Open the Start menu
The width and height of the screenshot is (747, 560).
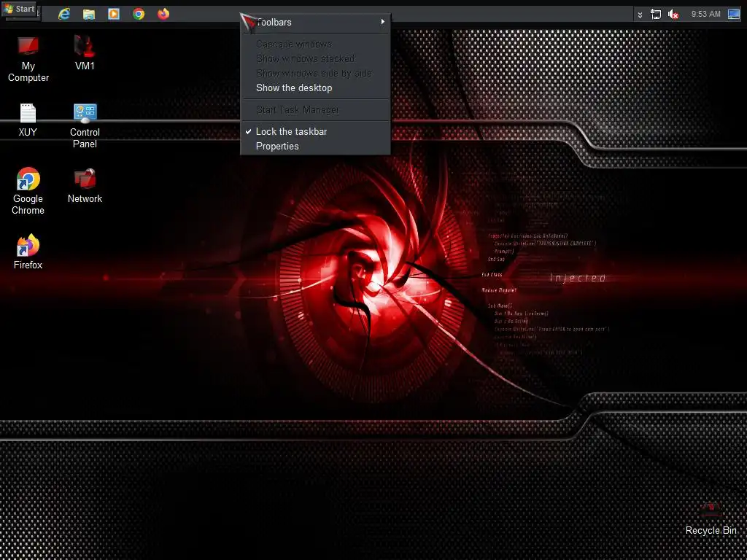pyautogui.click(x=20, y=9)
